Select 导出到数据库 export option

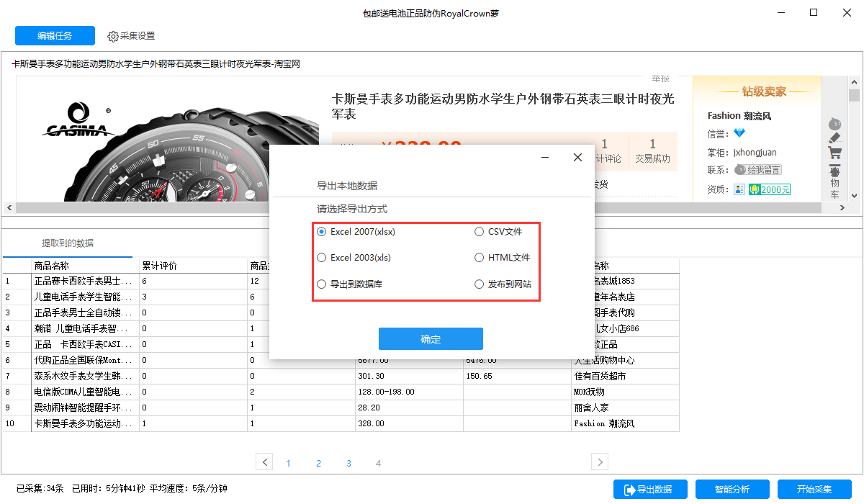point(350,284)
